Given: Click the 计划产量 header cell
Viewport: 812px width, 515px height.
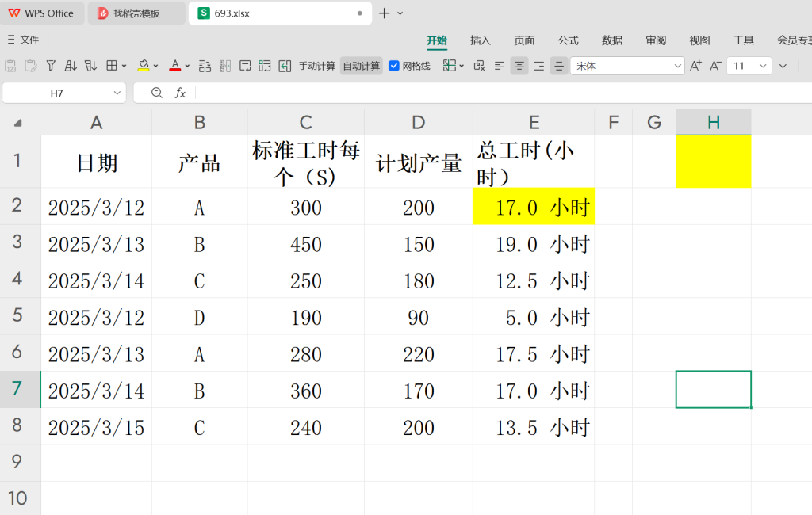Looking at the screenshot, I should click(419, 162).
